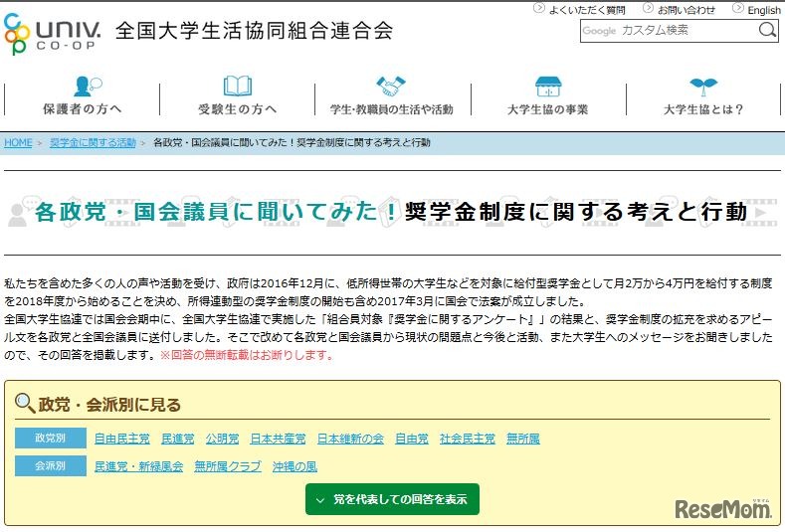The image size is (785, 532).
Task: Select the 無所属クラブ faction link
Action: point(228,466)
